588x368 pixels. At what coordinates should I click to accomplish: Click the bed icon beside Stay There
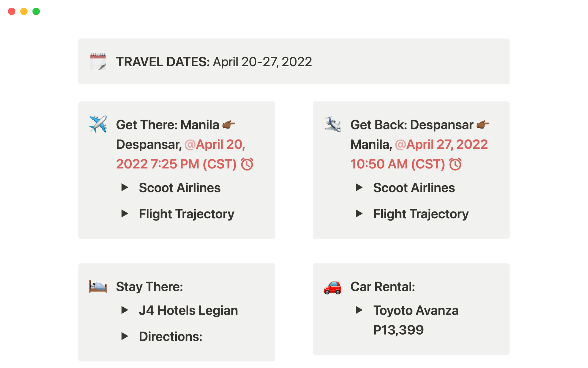click(x=98, y=287)
